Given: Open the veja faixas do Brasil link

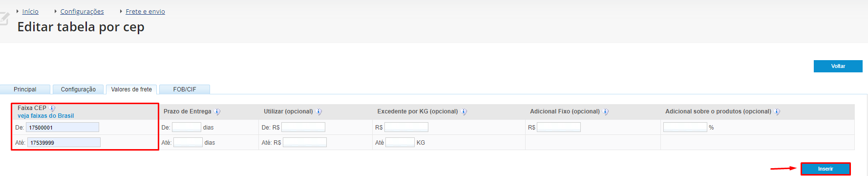Looking at the screenshot, I should point(46,116).
